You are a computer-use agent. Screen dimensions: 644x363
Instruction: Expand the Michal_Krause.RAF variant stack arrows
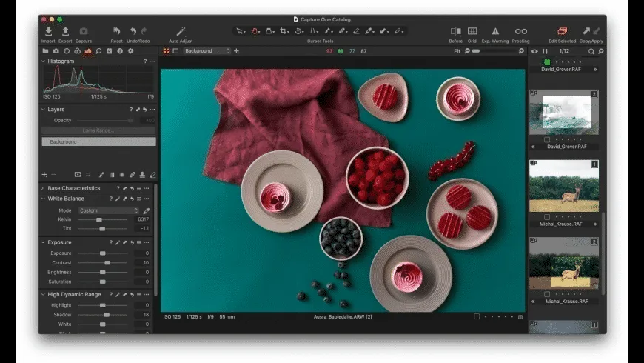(594, 224)
